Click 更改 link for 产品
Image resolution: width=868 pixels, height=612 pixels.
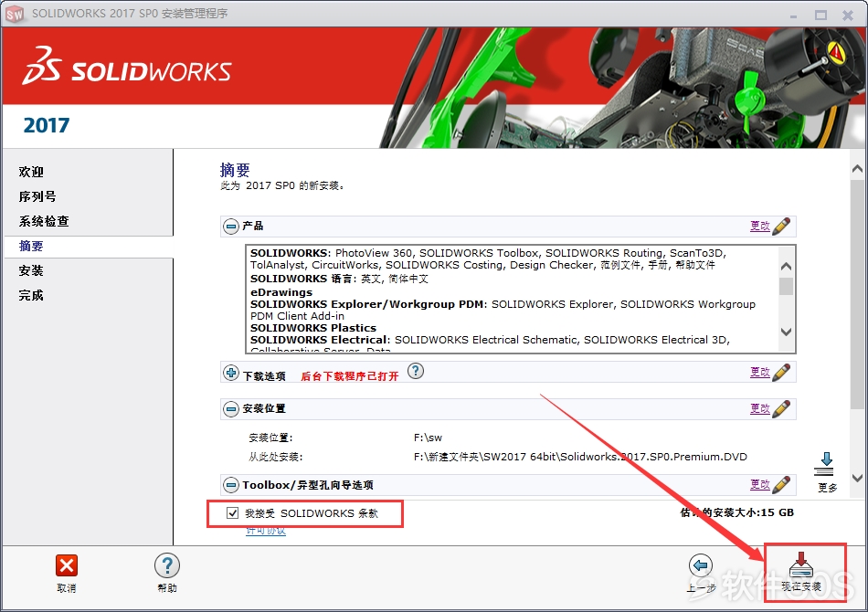pyautogui.click(x=760, y=226)
